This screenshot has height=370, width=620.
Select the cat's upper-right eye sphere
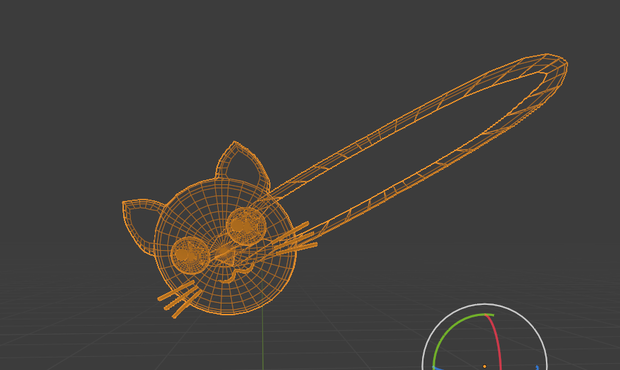[x=246, y=226]
